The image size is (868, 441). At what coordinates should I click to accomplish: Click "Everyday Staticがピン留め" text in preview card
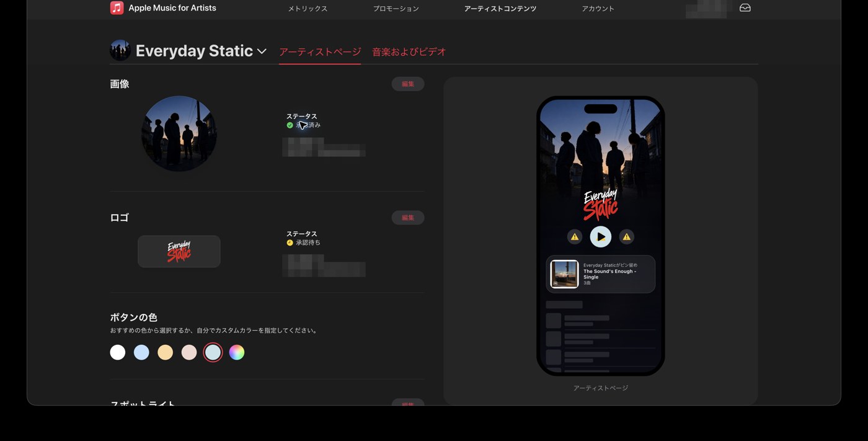[x=610, y=265]
